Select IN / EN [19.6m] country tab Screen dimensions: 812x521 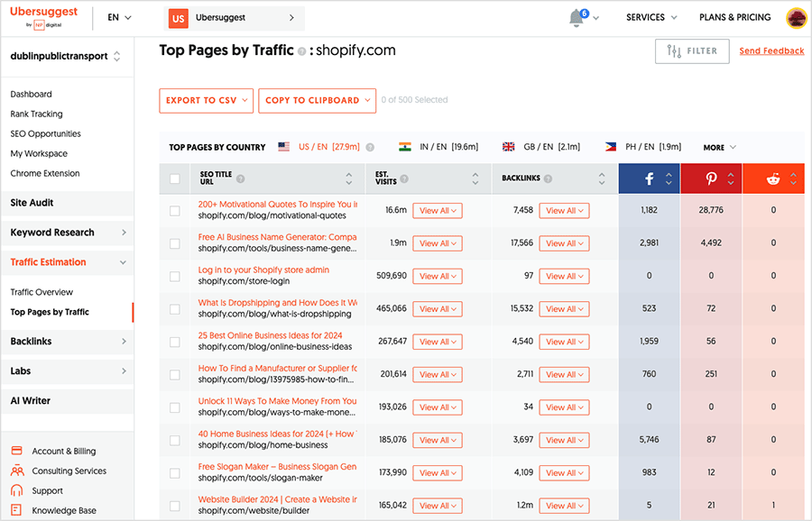pos(448,147)
